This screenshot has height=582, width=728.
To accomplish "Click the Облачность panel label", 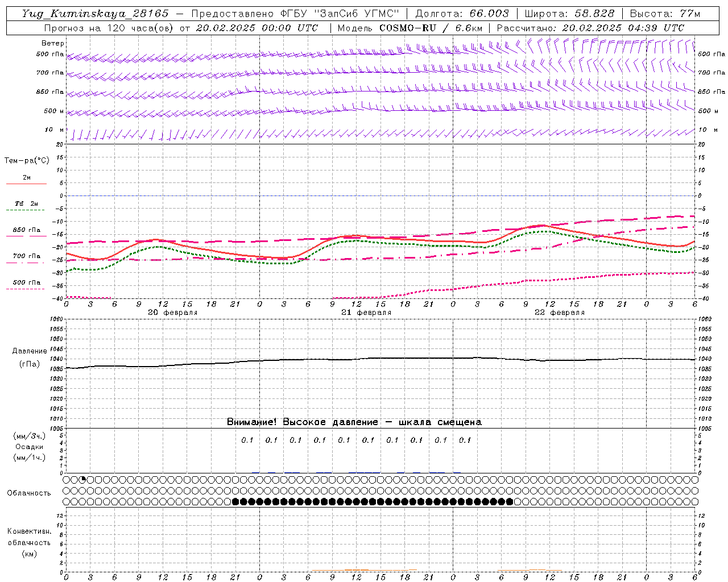I will coord(29,493).
